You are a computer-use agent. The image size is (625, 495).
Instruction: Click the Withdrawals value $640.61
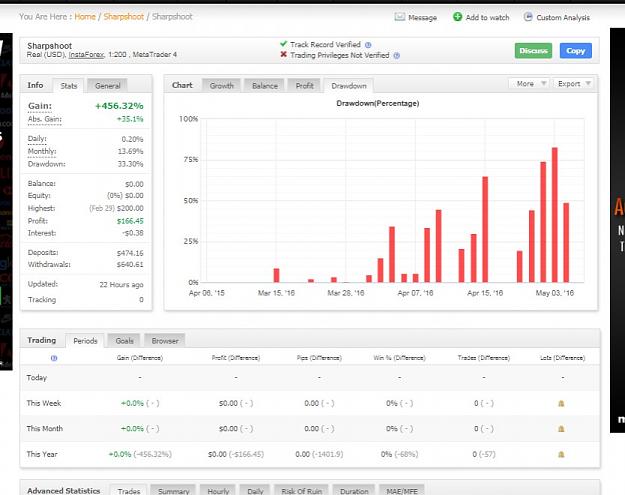click(x=130, y=265)
